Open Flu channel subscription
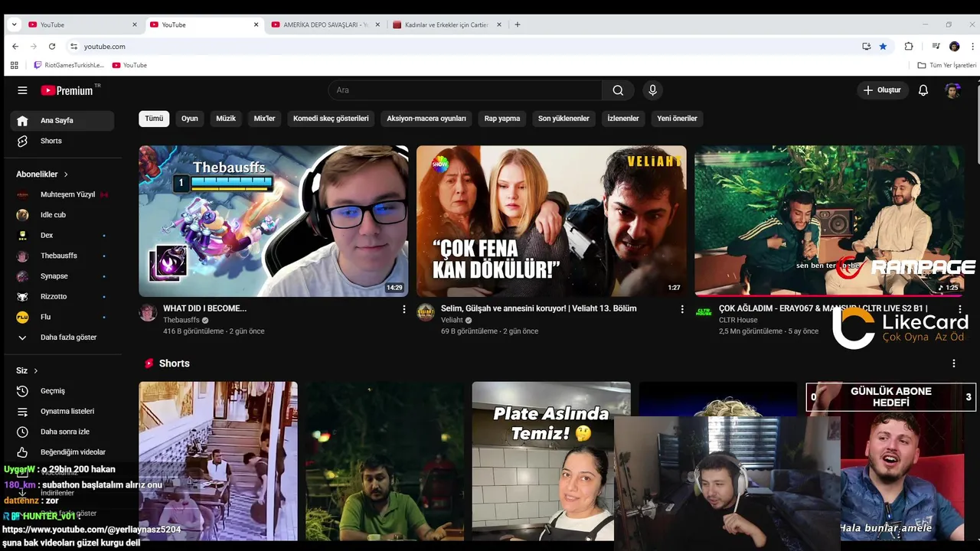 pyautogui.click(x=62, y=317)
